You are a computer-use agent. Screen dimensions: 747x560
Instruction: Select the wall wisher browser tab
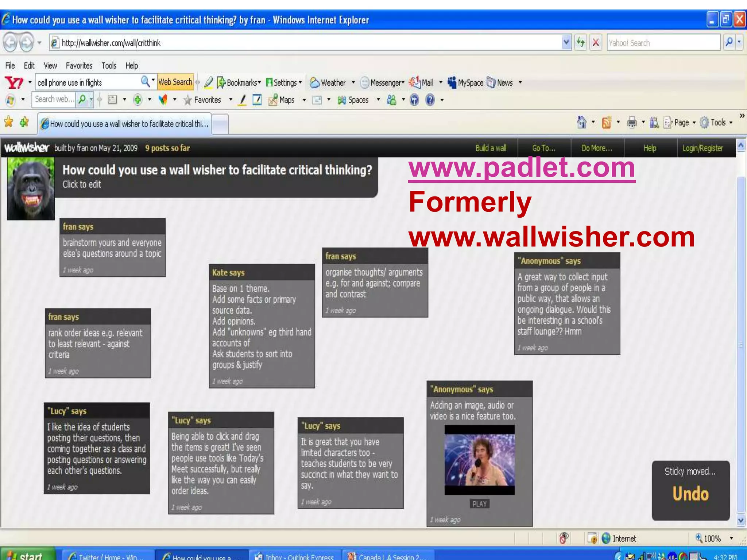point(125,124)
